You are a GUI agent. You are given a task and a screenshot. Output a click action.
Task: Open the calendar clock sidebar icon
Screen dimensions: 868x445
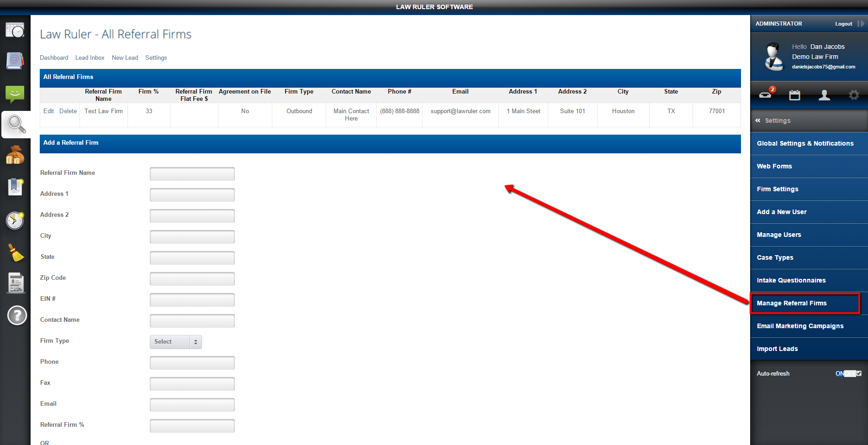tap(15, 30)
